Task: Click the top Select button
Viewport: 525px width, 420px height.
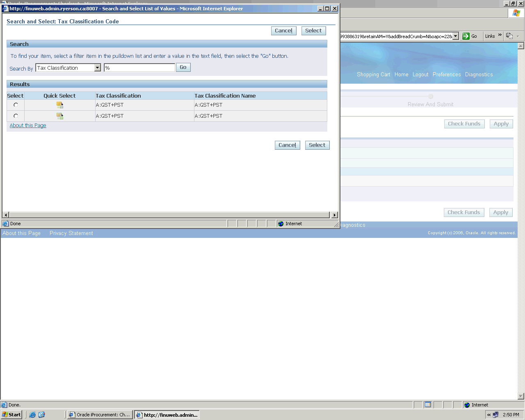Action: click(313, 31)
